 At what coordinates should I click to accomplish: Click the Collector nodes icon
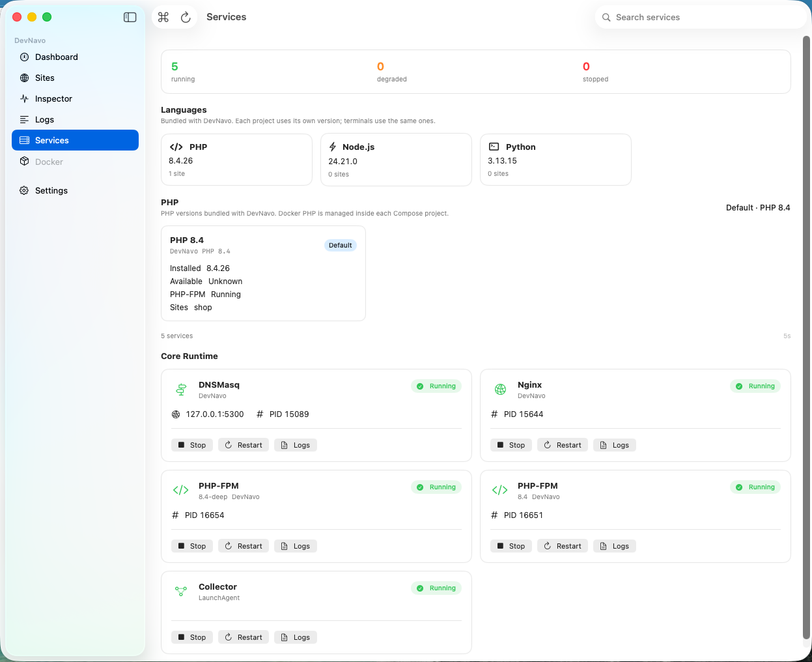tap(181, 591)
